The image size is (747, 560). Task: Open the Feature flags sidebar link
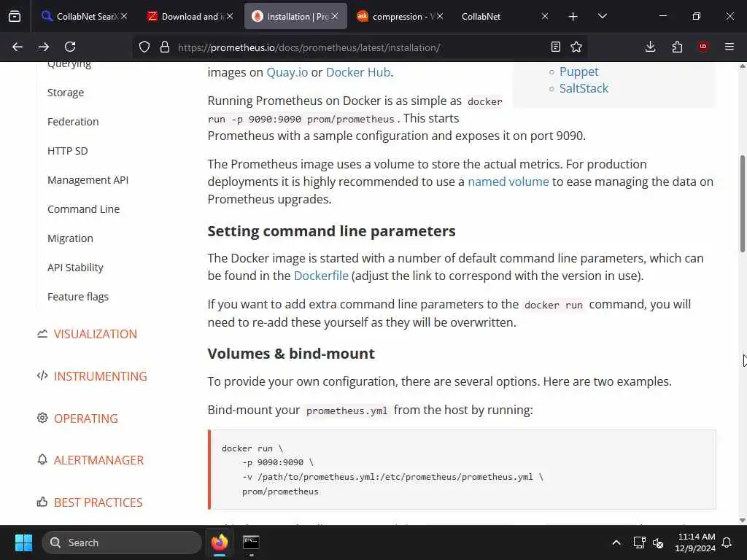(78, 297)
